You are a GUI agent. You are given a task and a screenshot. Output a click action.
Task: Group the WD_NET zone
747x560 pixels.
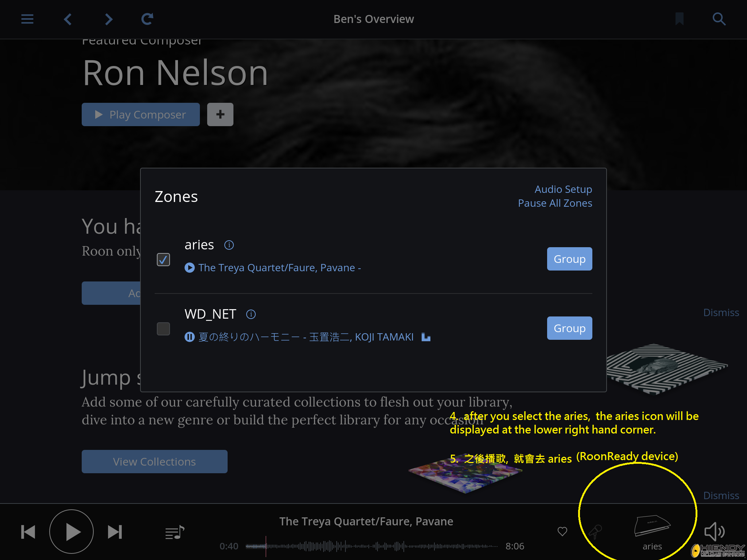pos(569,328)
